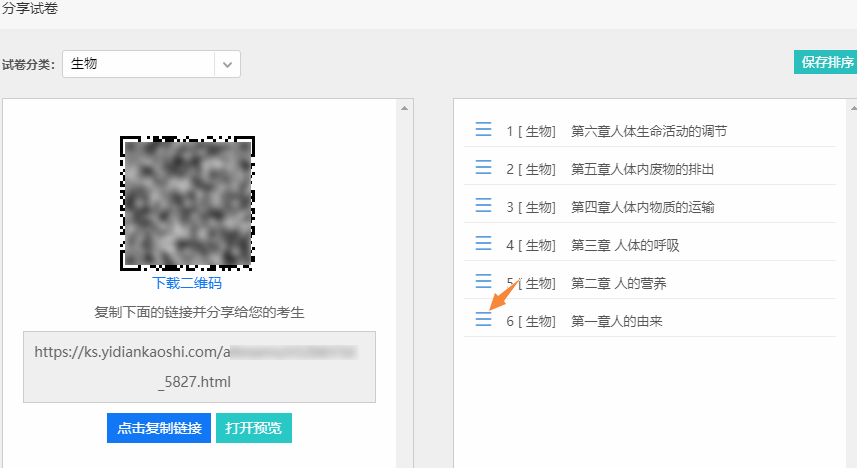The height and width of the screenshot is (468, 857).
Task: Click the 生物 value in category box
Action: tap(84, 64)
